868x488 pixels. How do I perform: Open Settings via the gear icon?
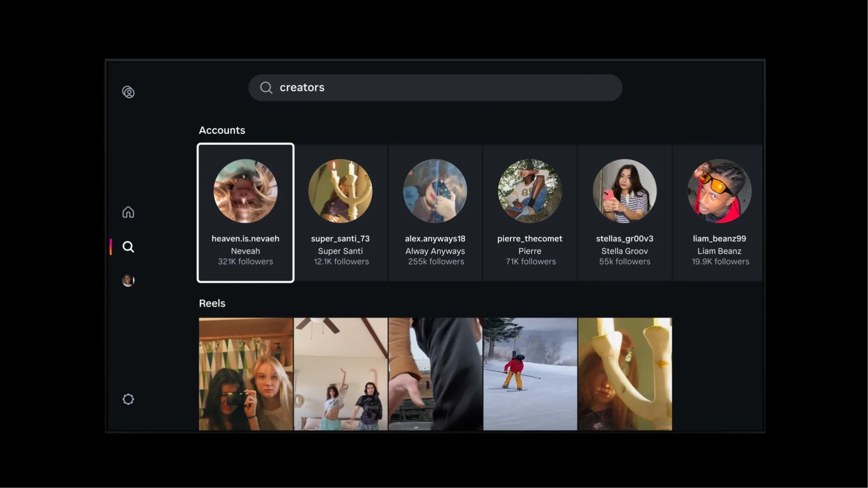[128, 399]
